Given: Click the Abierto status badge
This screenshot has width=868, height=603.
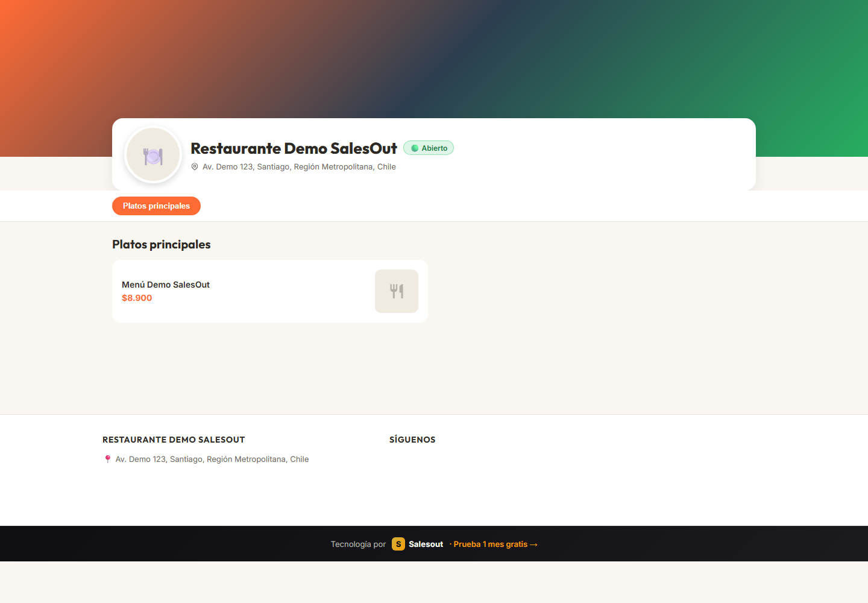Looking at the screenshot, I should pyautogui.click(x=429, y=148).
